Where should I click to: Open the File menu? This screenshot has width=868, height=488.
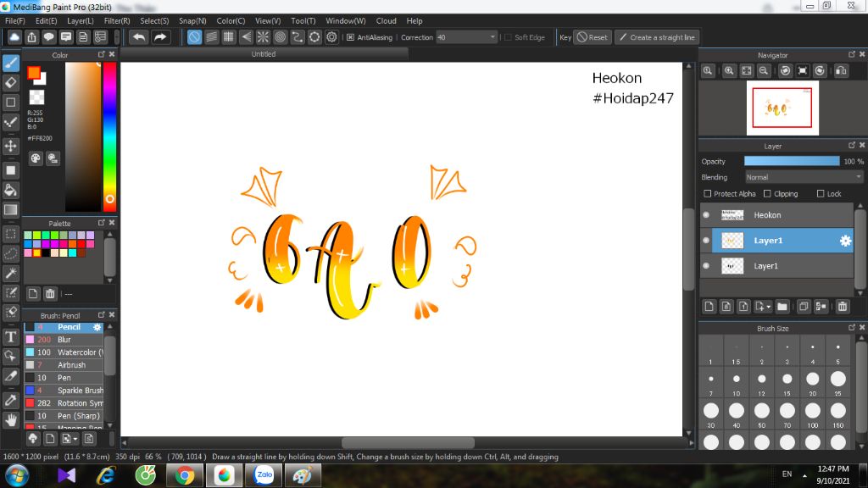point(15,20)
